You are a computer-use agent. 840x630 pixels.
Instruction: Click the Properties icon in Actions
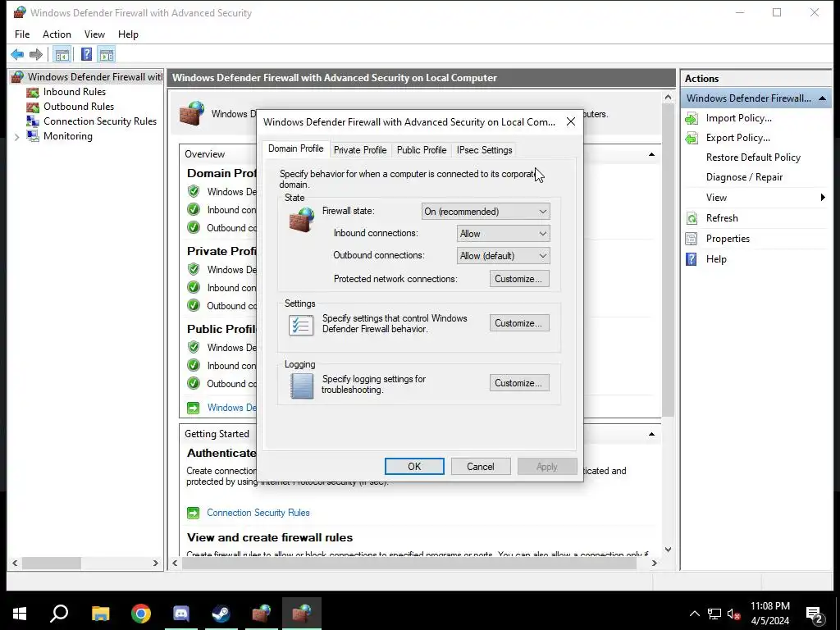pos(692,239)
